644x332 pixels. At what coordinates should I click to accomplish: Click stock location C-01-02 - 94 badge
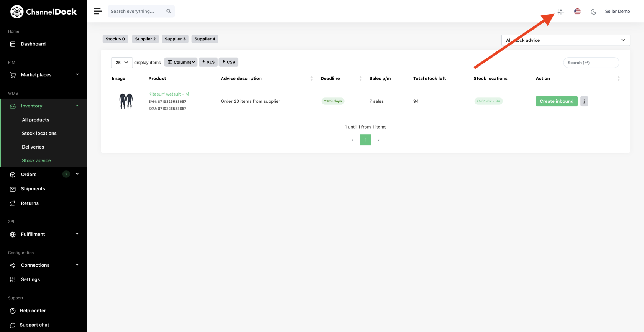point(488,101)
